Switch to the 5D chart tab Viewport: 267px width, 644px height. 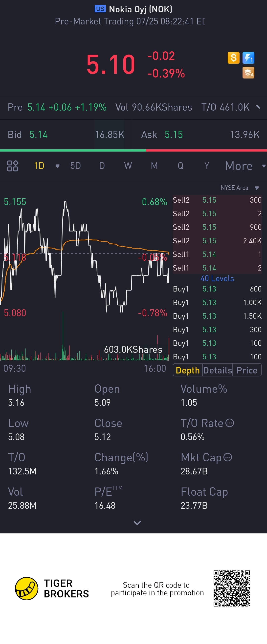click(75, 166)
